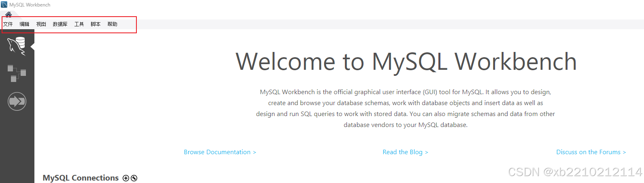Add a new MySQL connection plus icon

tap(126, 178)
